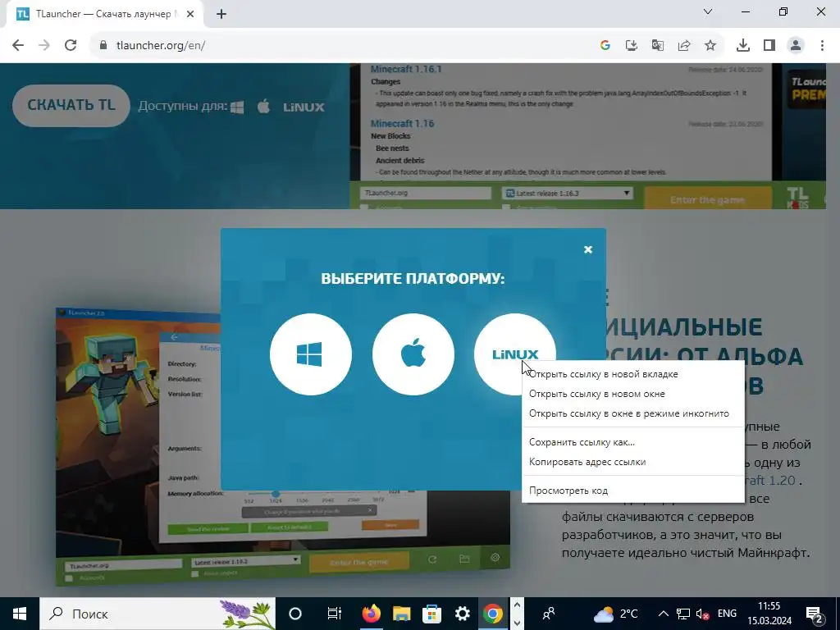Image resolution: width=840 pixels, height=630 pixels.
Task: Click the Windows icon in page header
Action: click(x=237, y=107)
